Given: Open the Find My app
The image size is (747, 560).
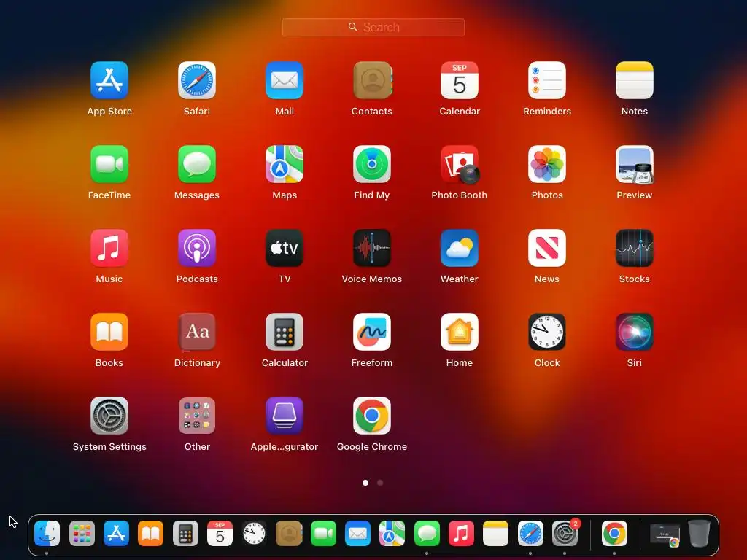Looking at the screenshot, I should click(x=372, y=164).
